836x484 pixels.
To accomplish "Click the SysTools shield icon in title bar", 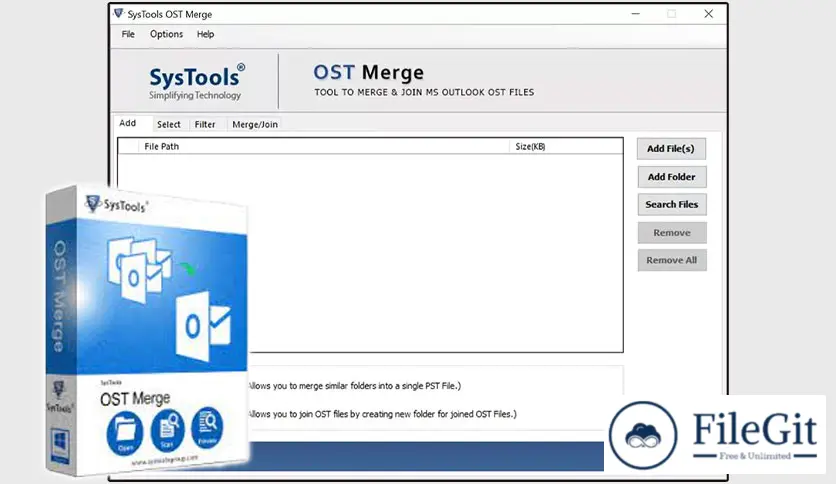I will pyautogui.click(x=118, y=14).
